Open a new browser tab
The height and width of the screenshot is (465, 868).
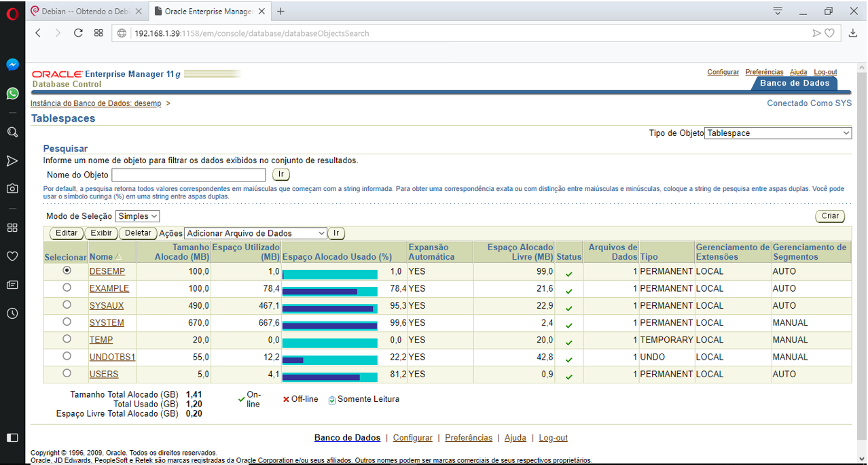281,11
